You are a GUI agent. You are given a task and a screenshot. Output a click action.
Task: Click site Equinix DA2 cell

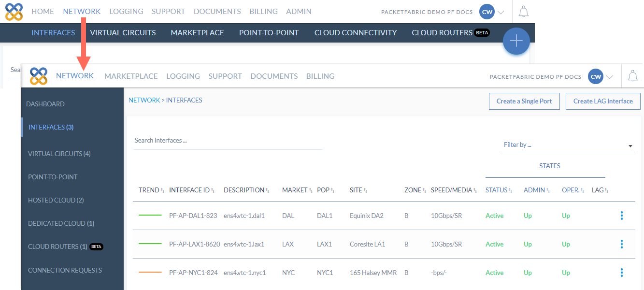pyautogui.click(x=367, y=216)
